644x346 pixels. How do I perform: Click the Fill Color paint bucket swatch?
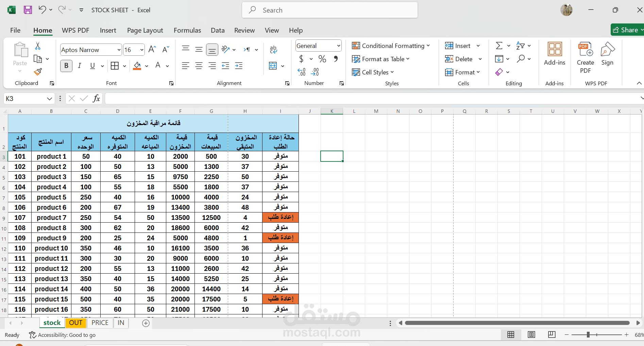pos(137,66)
